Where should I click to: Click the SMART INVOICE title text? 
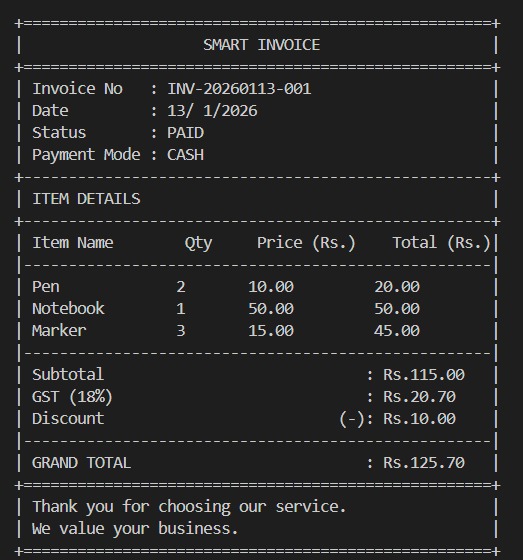[x=262, y=45]
